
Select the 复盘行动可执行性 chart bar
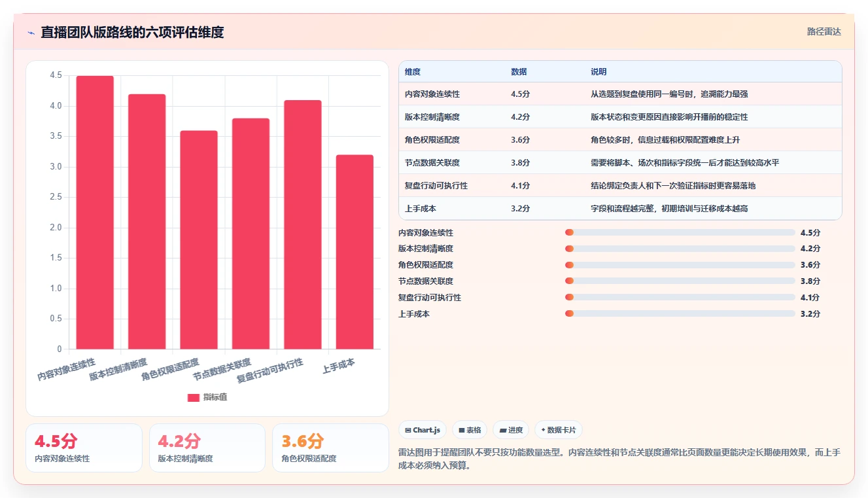click(x=303, y=224)
